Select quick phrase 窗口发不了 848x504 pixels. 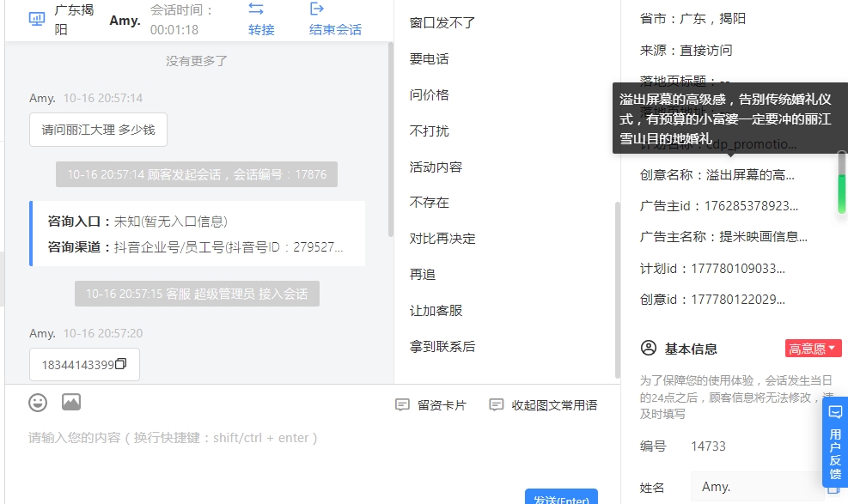[x=442, y=22]
